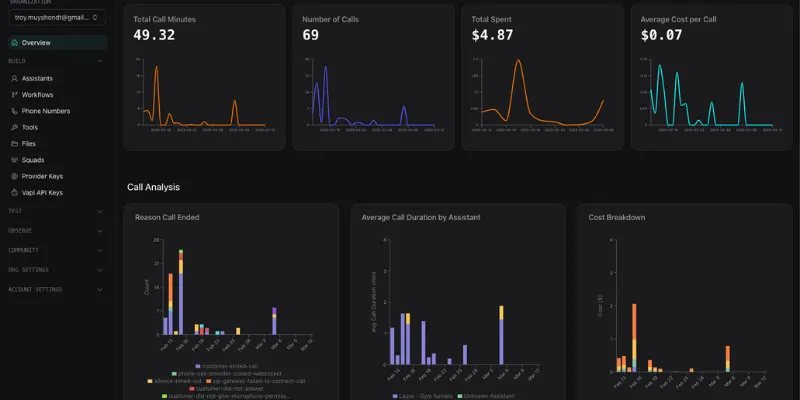The image size is (800, 400).
Task: Open Vapi API Keys
Action: pyautogui.click(x=42, y=193)
